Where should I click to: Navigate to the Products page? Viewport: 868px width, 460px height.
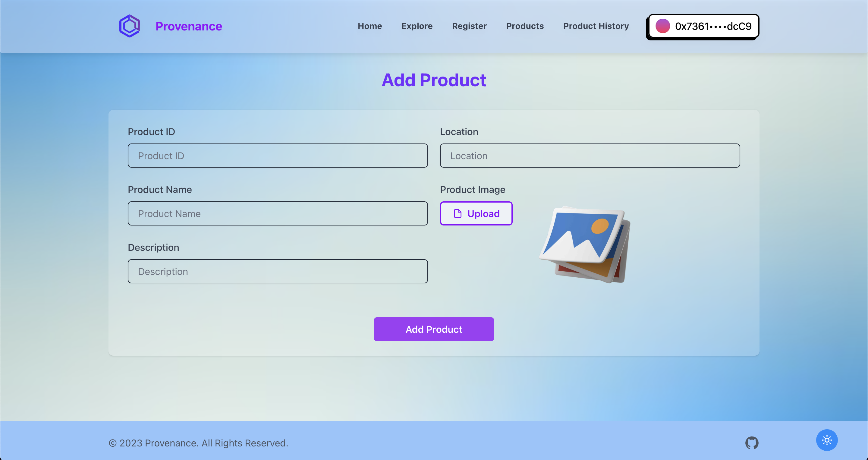pos(525,26)
